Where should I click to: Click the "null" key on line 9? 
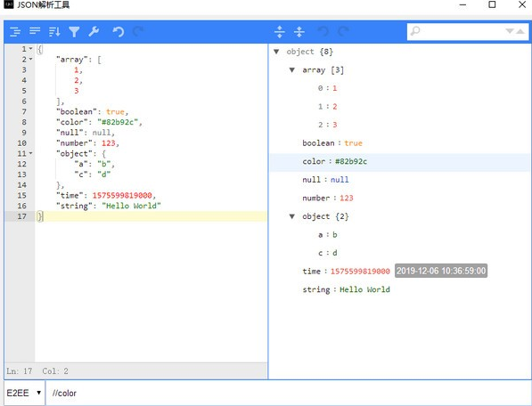[70, 133]
